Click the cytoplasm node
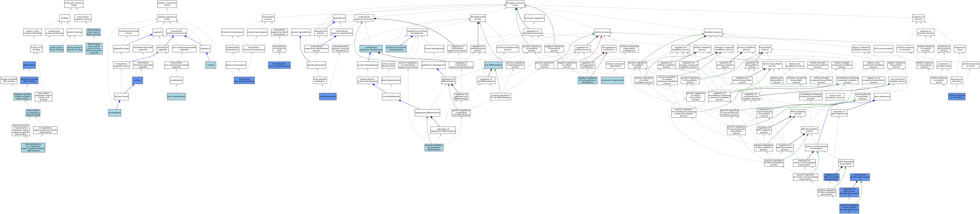 [205, 49]
